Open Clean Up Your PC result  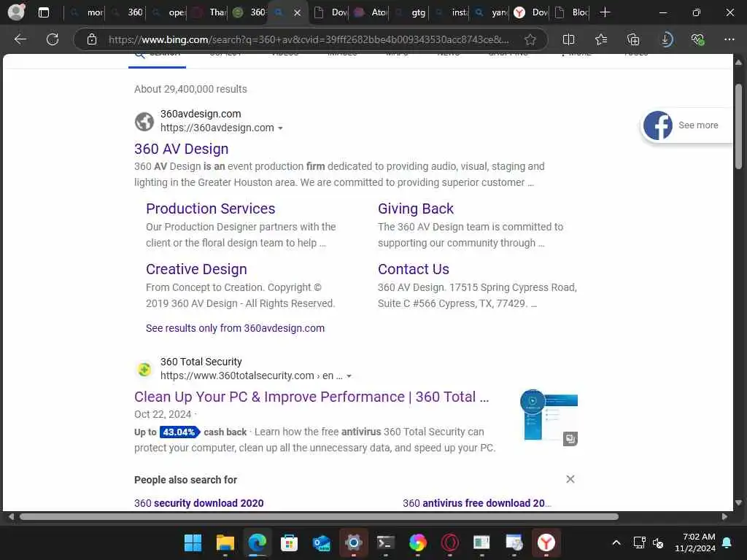coord(311,397)
